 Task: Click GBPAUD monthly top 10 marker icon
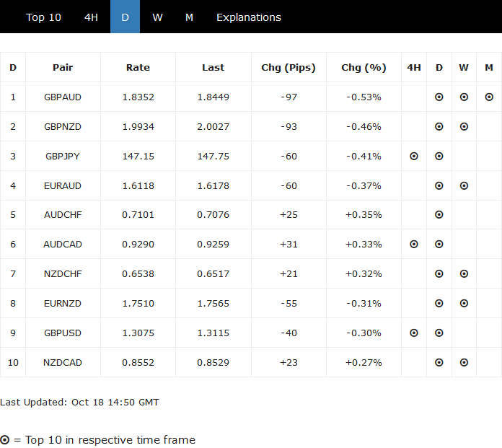pyautogui.click(x=489, y=97)
